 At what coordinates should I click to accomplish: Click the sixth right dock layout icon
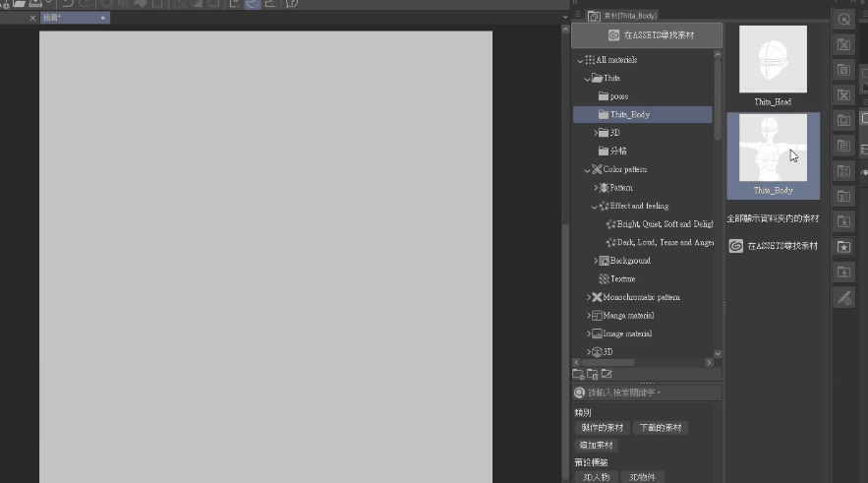[843, 146]
